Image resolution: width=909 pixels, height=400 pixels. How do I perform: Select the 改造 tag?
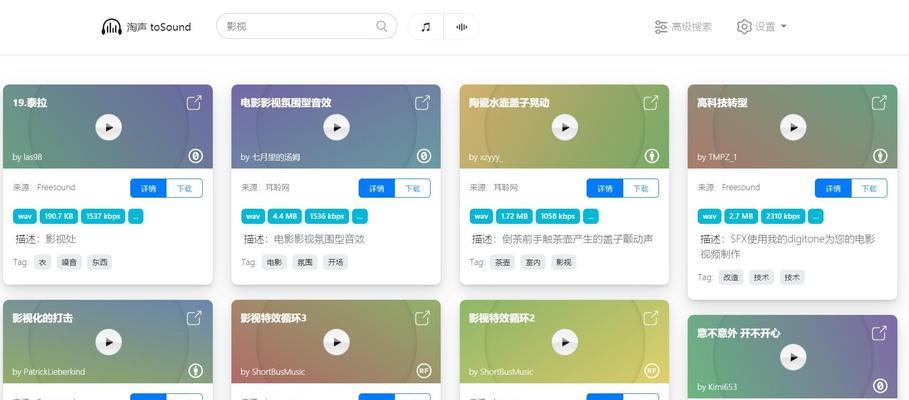(731, 277)
